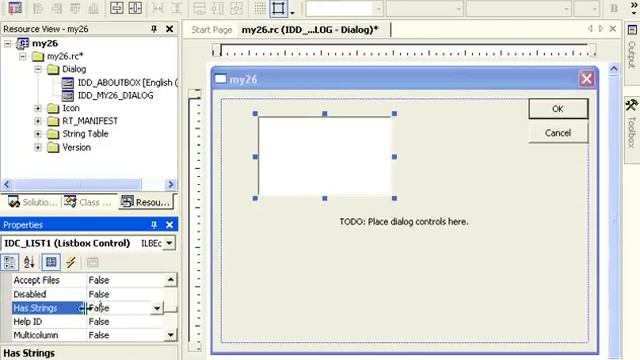The width and height of the screenshot is (640, 360).
Task: Switch Properties to Categorized view
Action: click(x=10, y=262)
